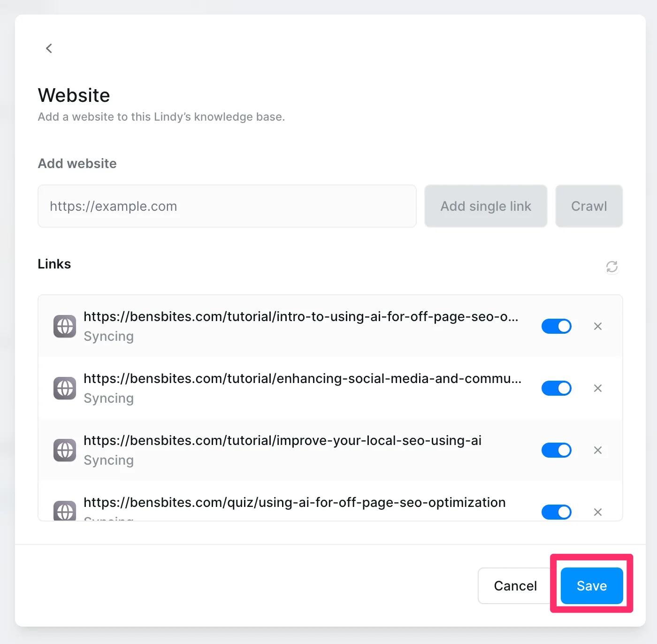657x644 pixels.
Task: Select the enhancing-social-media-and-commu URL text
Action: (x=303, y=379)
